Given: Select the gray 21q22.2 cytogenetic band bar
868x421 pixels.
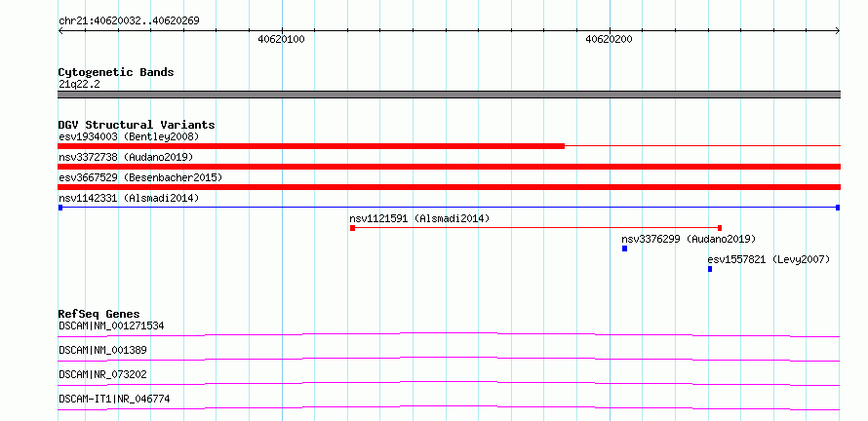Looking at the screenshot, I should (x=449, y=95).
